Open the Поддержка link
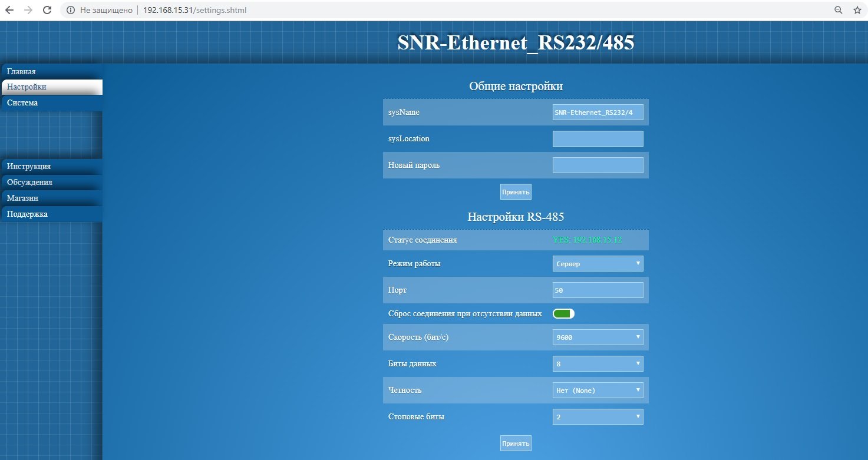 tap(51, 214)
